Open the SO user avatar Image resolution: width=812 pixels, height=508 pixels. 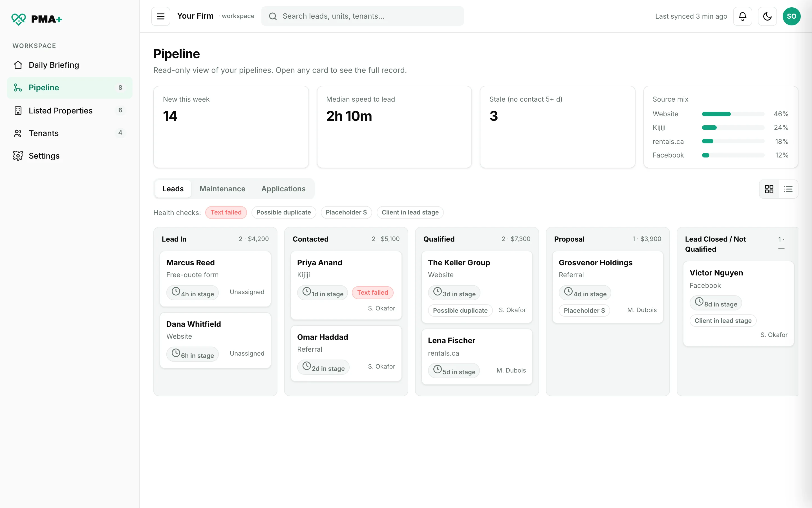[791, 16]
